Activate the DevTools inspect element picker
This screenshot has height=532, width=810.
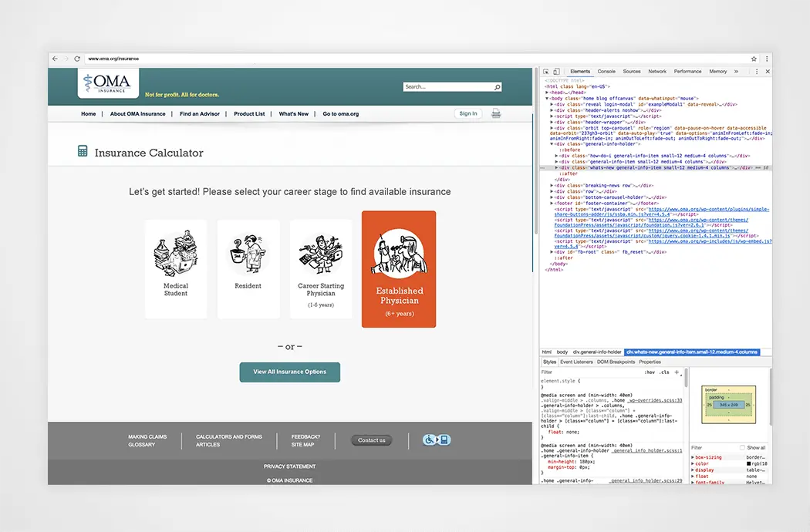coord(546,72)
